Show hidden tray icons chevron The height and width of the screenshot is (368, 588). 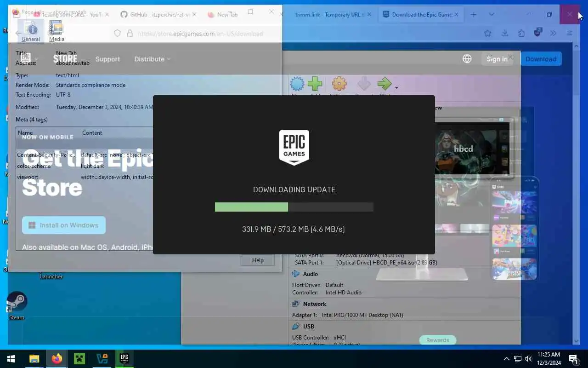(x=507, y=359)
